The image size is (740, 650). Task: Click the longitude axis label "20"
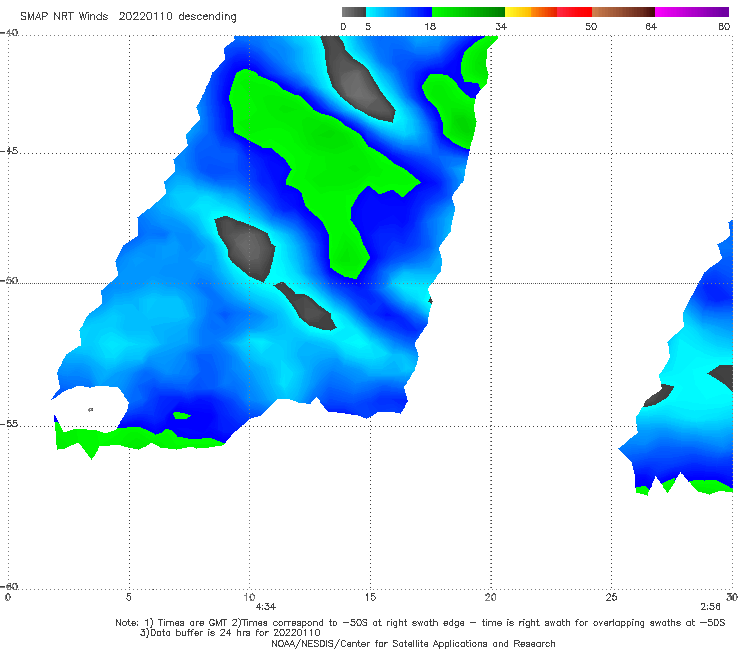(490, 597)
